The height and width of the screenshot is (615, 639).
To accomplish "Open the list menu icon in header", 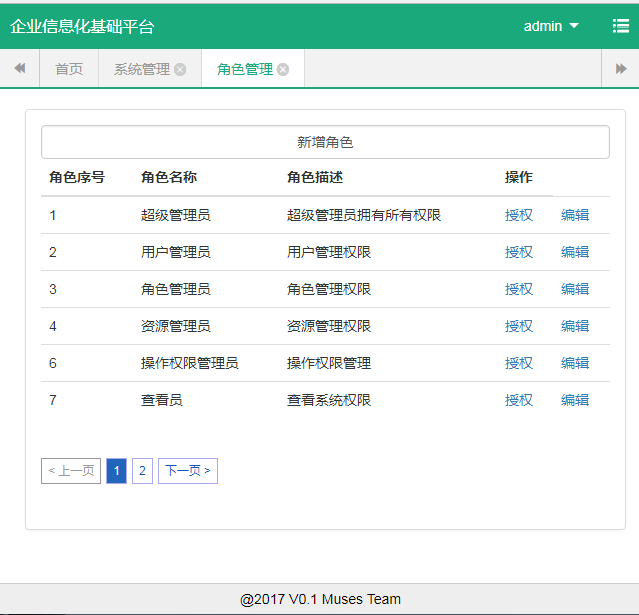I will coord(621,26).
